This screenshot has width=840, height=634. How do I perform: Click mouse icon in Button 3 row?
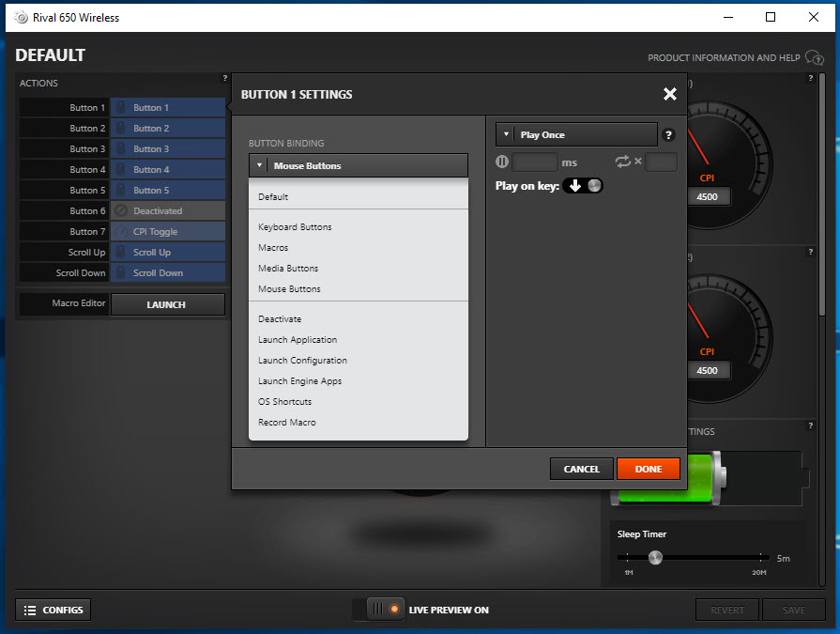[121, 149]
